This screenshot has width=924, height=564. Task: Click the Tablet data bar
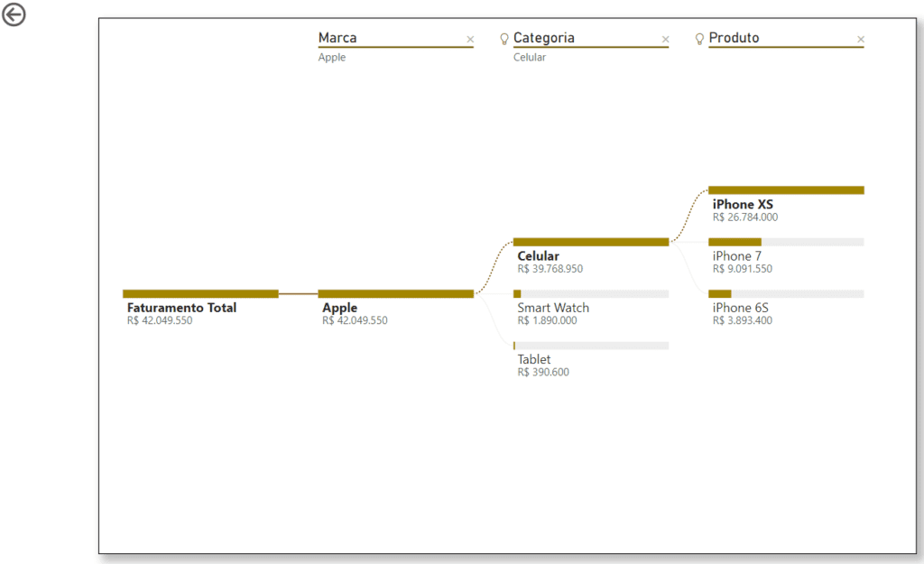591,346
